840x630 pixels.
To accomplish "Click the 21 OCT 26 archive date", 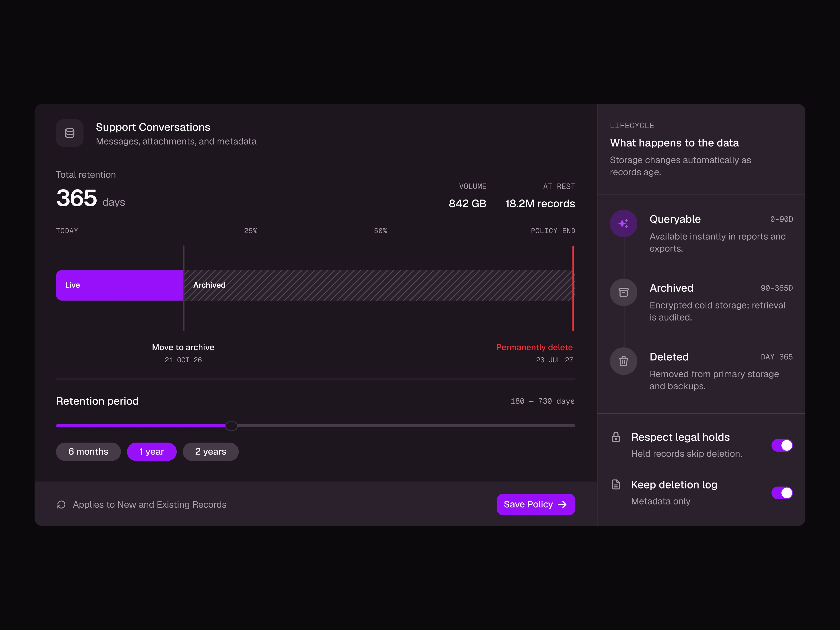I will pos(183,360).
